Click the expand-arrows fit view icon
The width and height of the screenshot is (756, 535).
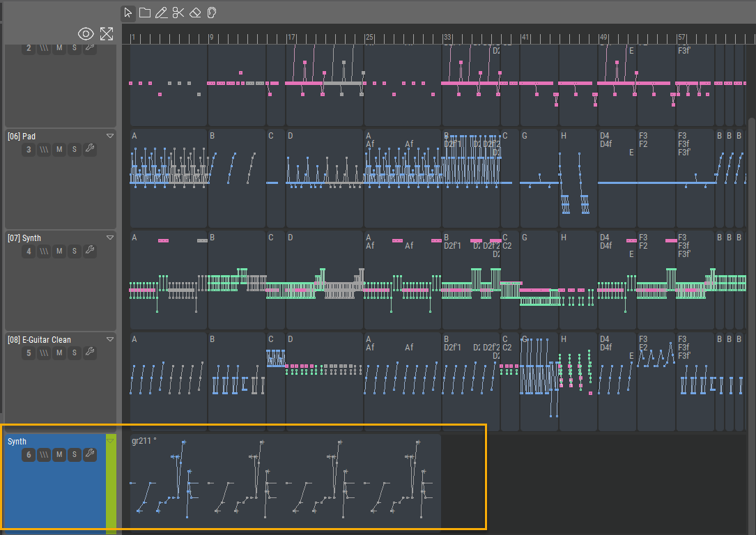(107, 33)
